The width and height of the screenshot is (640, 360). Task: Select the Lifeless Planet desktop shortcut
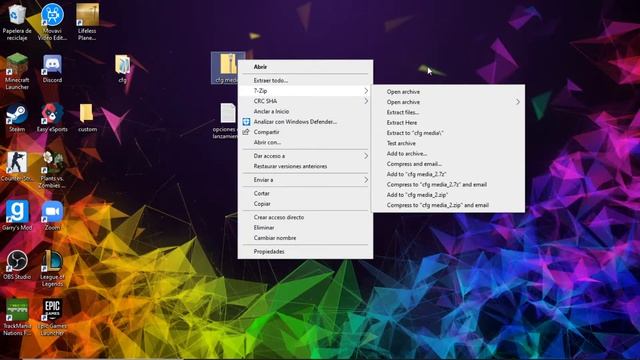click(x=87, y=22)
